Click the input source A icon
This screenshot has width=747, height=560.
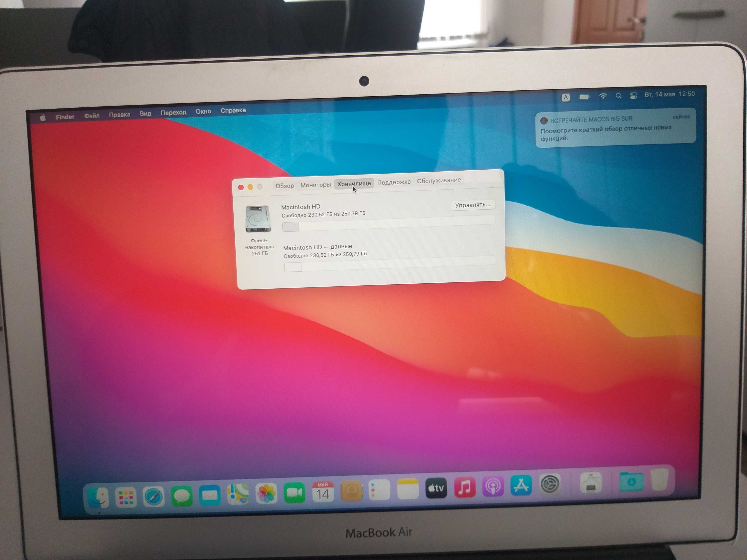(x=566, y=98)
